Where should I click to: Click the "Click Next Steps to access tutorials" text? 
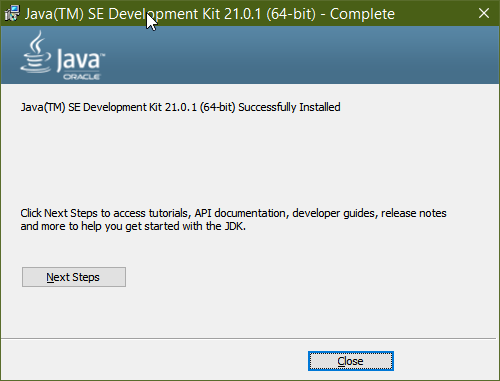pyautogui.click(x=233, y=219)
